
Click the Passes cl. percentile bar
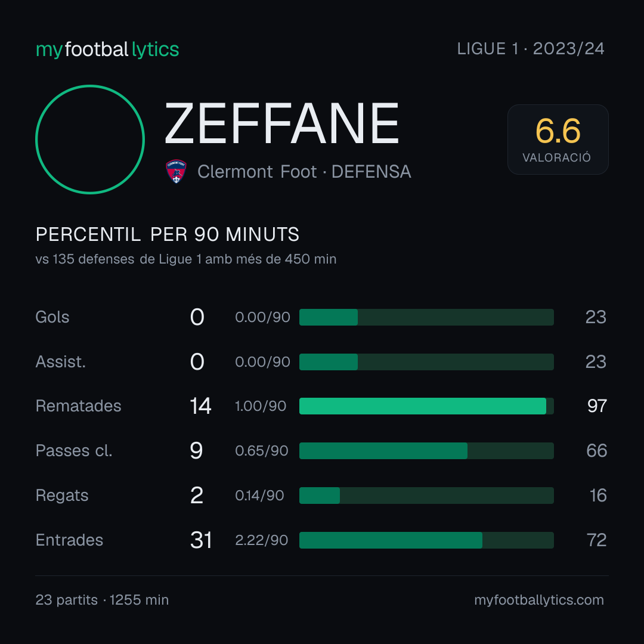click(x=426, y=451)
